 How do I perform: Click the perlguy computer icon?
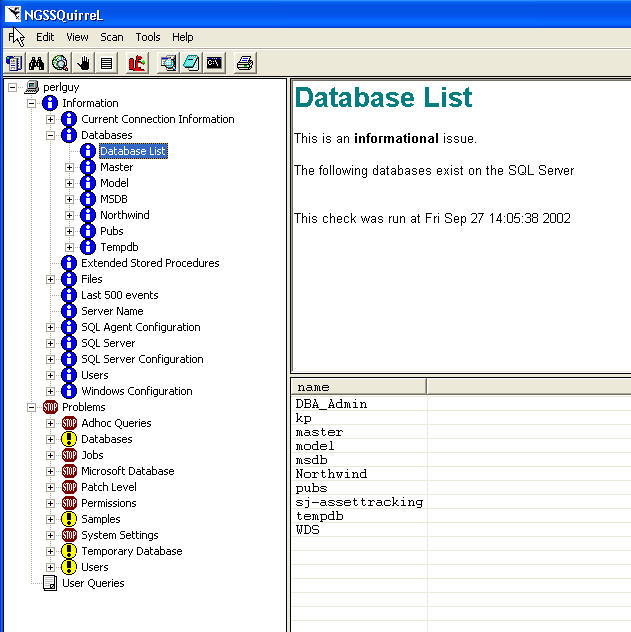(x=31, y=87)
